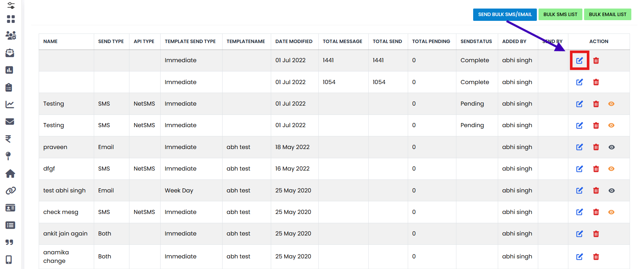
Task: Open the Bulk Email List
Action: (607, 14)
